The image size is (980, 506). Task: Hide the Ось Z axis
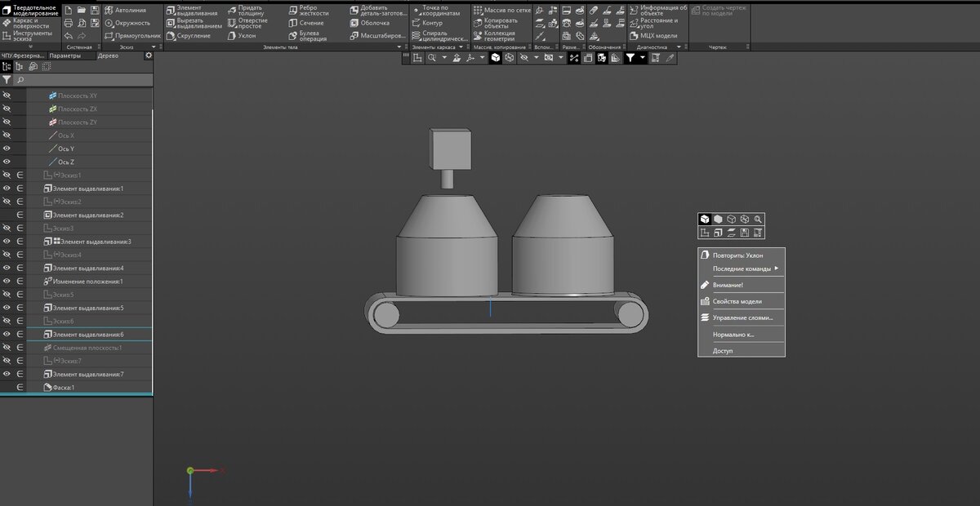[7, 162]
